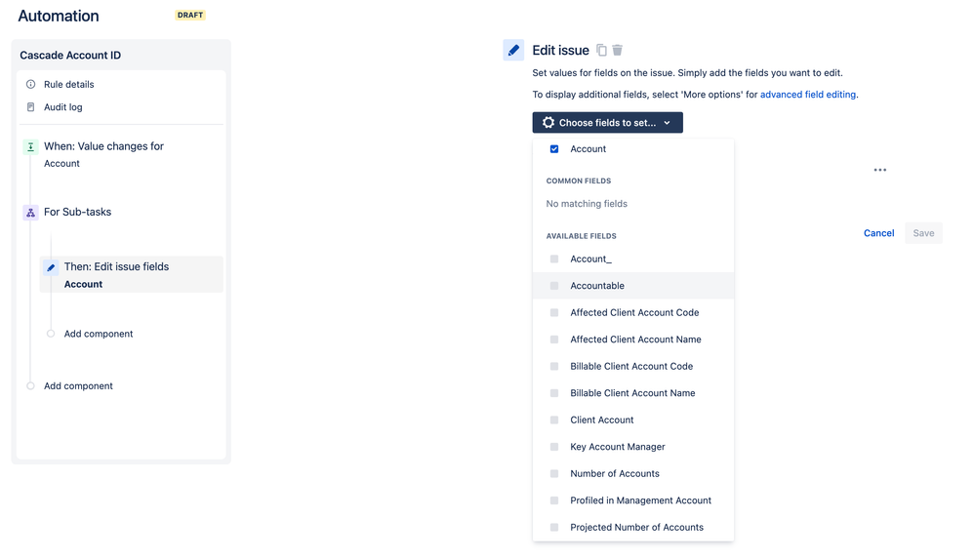Tick Affected Client Account Name checkbox
Viewport: 974px width, 560px height.
[554, 340]
